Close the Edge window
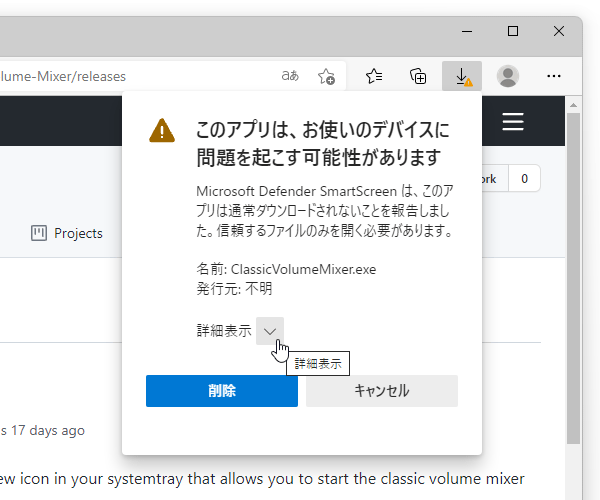 click(x=559, y=31)
